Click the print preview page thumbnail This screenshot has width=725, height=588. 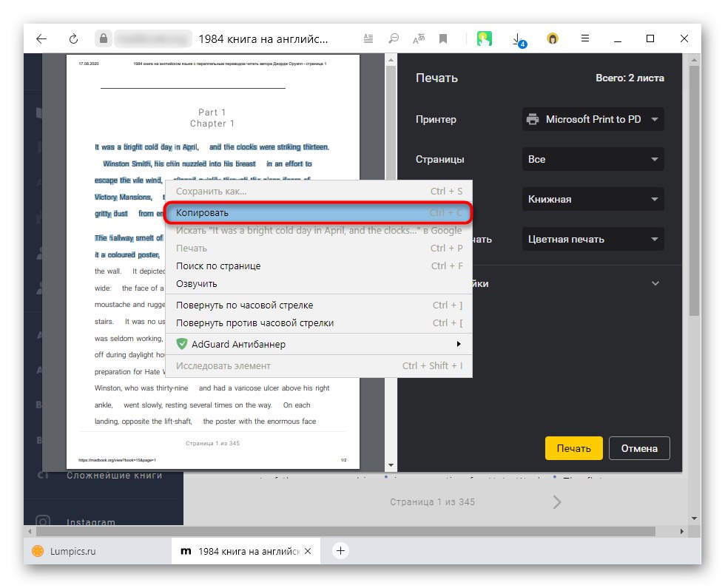[x=213, y=261]
